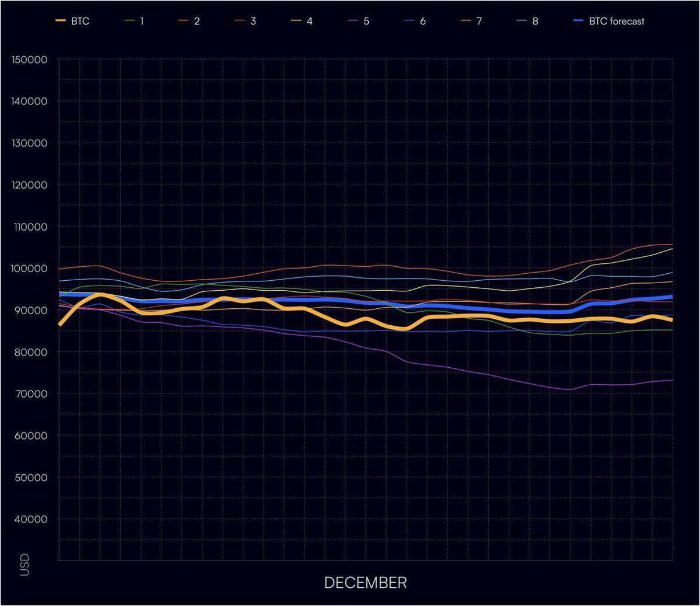
Task: Click the BTC legend label text
Action: pyautogui.click(x=82, y=20)
